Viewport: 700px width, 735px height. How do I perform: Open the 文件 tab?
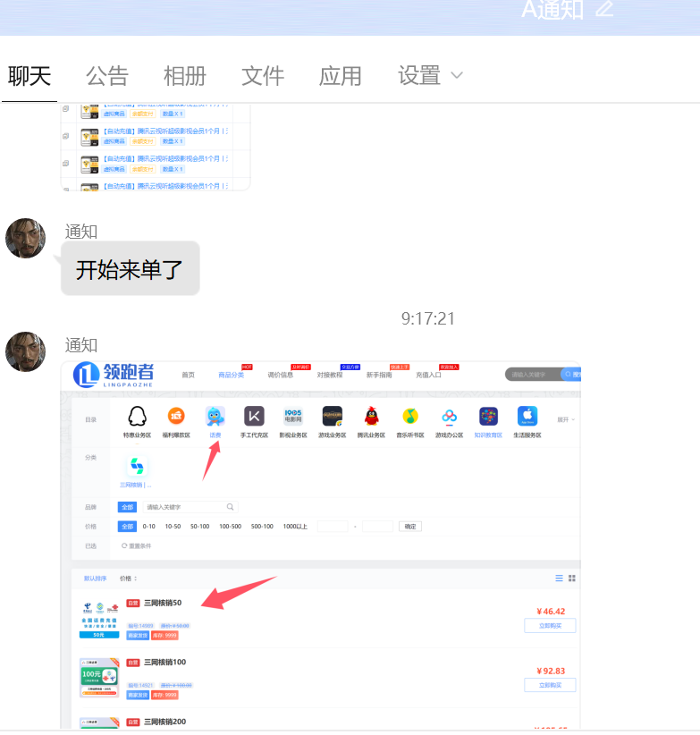point(263,76)
